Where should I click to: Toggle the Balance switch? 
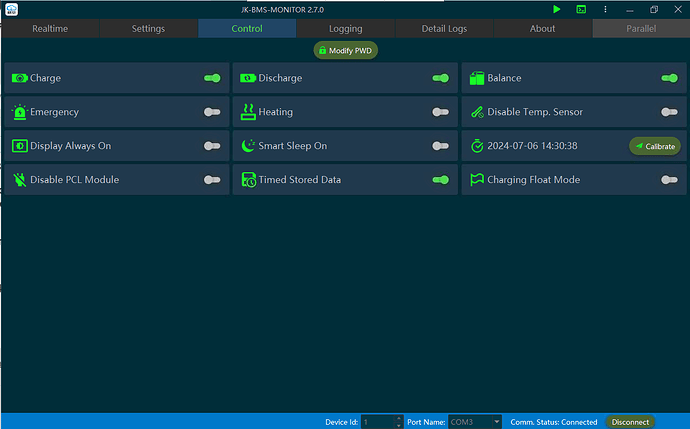coord(669,78)
